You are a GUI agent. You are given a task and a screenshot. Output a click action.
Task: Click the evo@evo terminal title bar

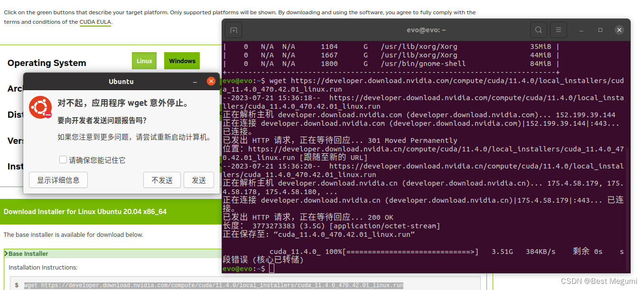point(426,29)
